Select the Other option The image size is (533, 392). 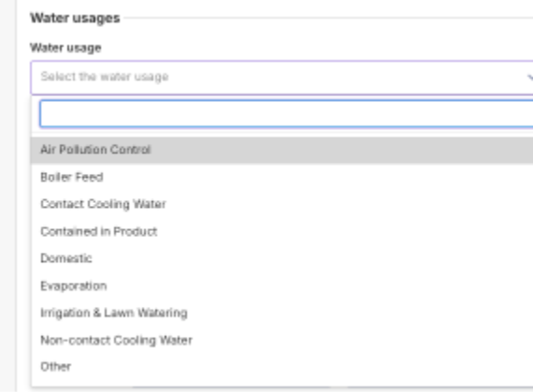281,367
